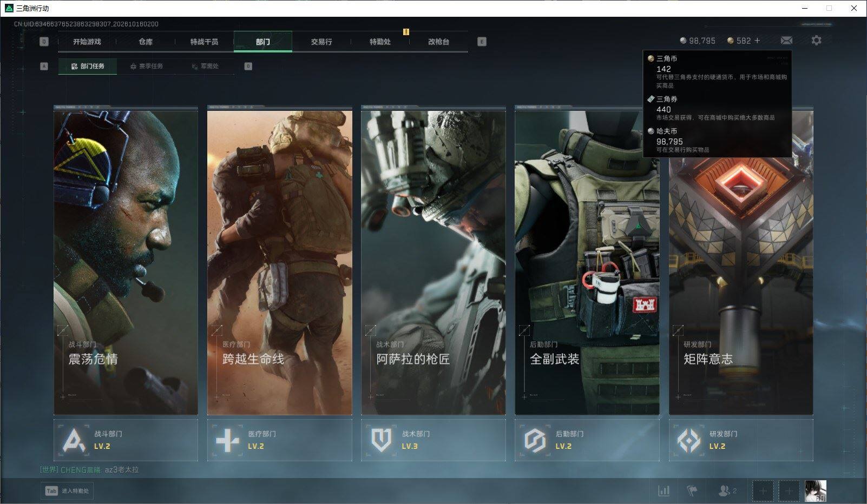Click the 研发部门 diamond icon
The image size is (867, 504).
(689, 440)
